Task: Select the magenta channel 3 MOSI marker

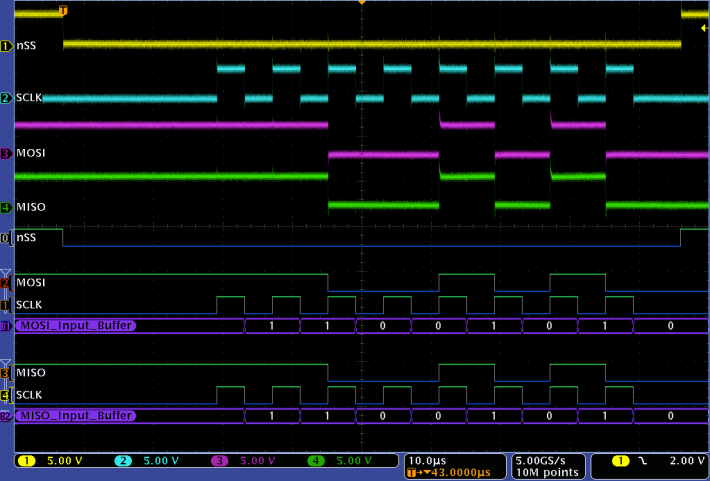Action: point(7,154)
